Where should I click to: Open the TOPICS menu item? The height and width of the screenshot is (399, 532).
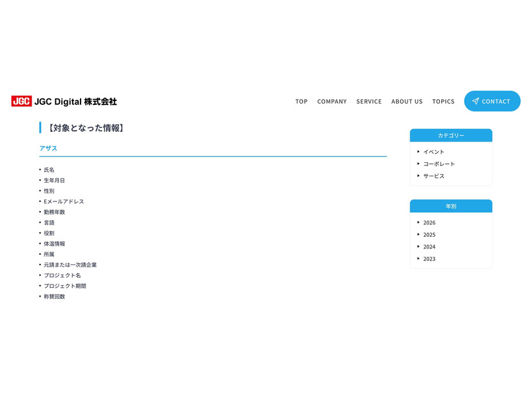click(x=443, y=102)
